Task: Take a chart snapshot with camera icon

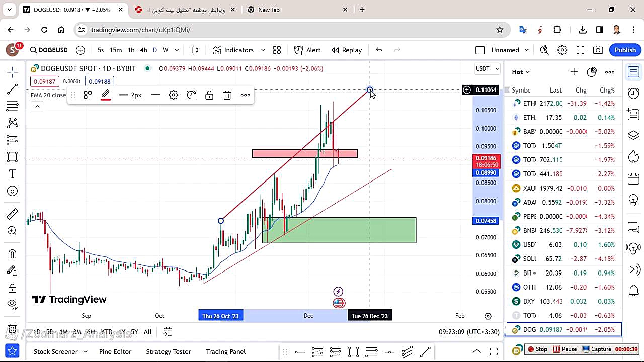Action: click(598, 50)
